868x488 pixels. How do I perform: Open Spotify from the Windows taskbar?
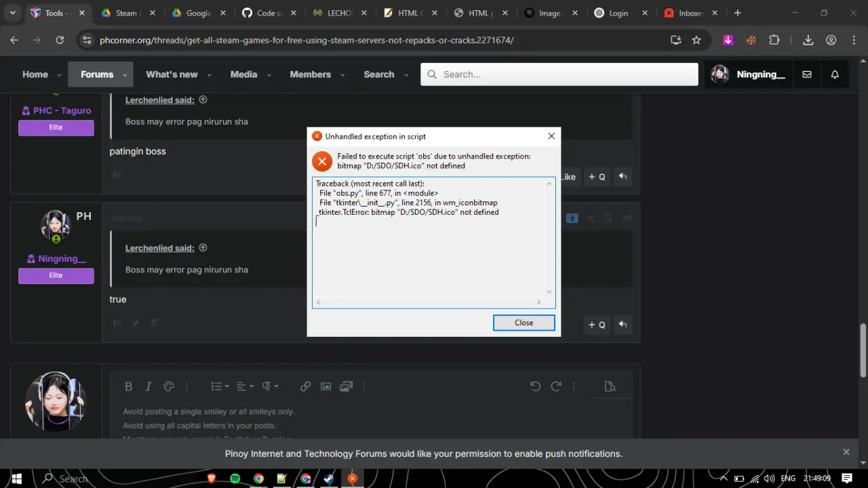[x=235, y=479]
